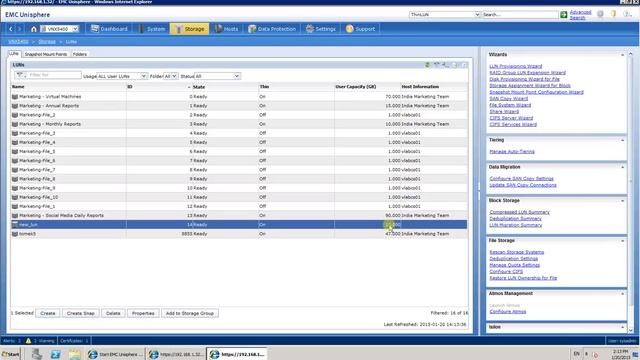Go forward with the right arrow navigation icon
The width and height of the screenshot is (640, 360).
click(x=19, y=29)
